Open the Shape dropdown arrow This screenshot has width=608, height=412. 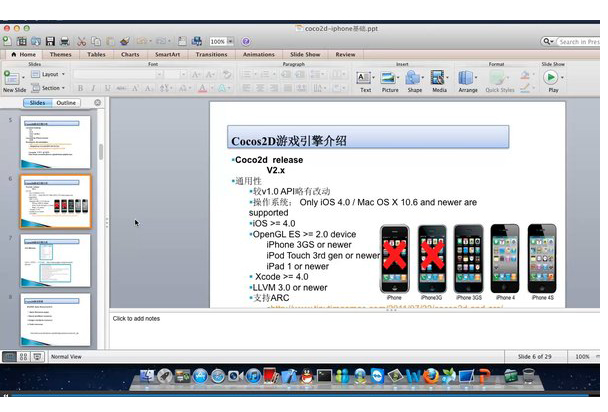tap(423, 78)
